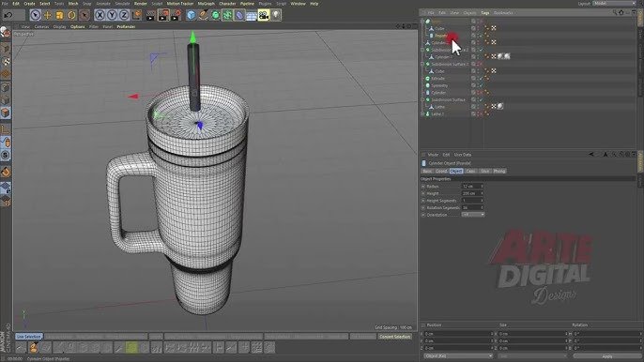
Task: Open the Mesh menu
Action: pyautogui.click(x=73, y=4)
